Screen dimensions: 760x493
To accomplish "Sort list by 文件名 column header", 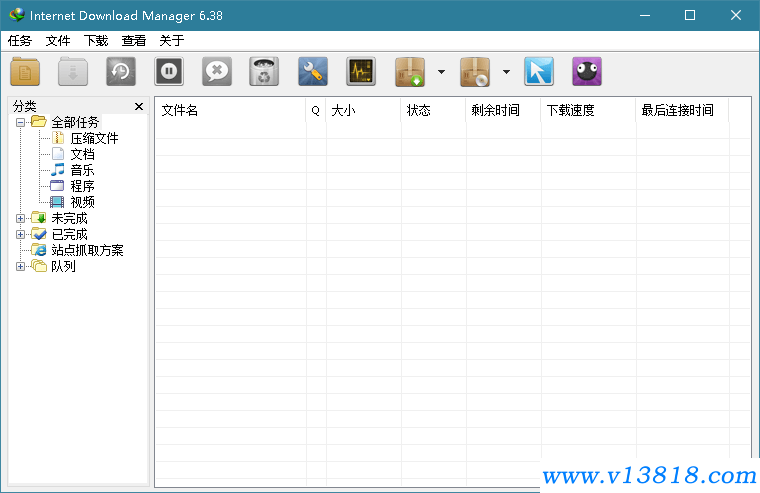I will click(x=230, y=110).
